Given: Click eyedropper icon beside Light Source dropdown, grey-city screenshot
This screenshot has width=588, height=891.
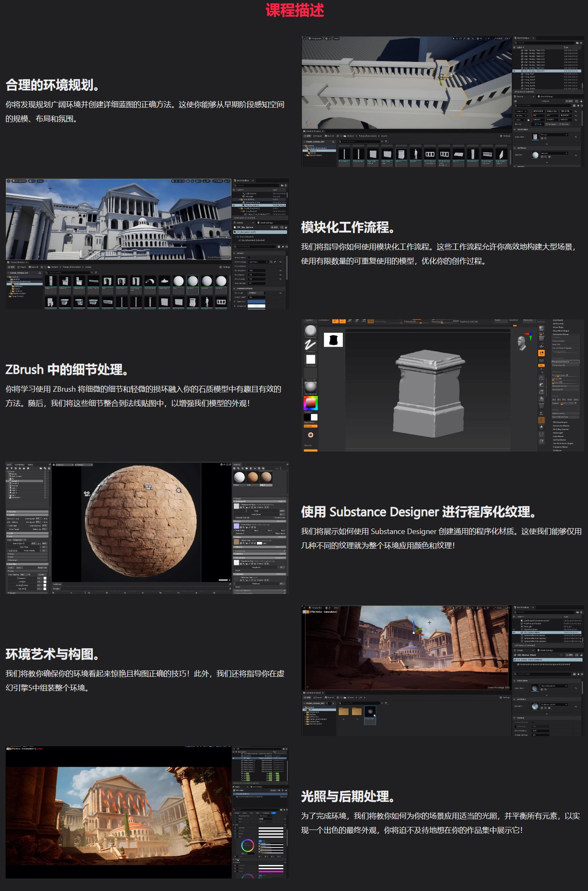Looking at the screenshot, I should pos(275,262).
